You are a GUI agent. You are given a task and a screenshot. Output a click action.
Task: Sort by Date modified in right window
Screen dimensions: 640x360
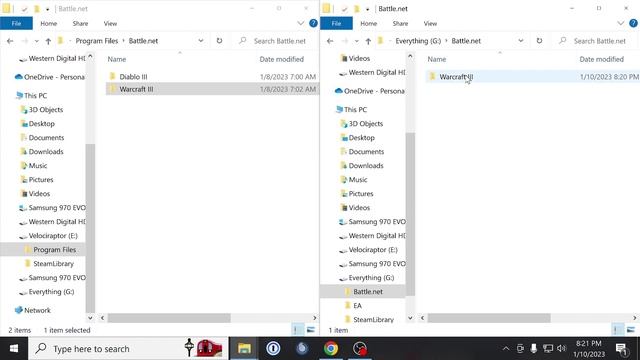[602, 59]
